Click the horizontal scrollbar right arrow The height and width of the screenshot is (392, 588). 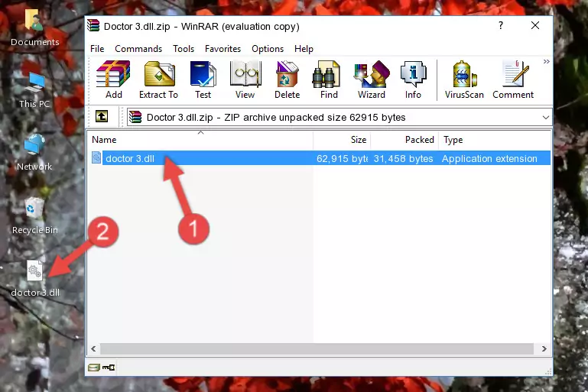544,349
